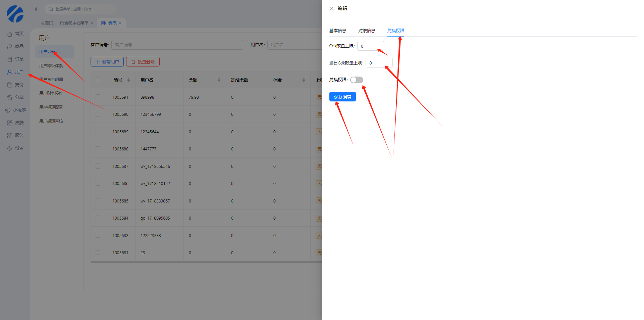The height and width of the screenshot is (320, 644).
Task: Switch to the 对接信息 tab
Action: pos(366,31)
